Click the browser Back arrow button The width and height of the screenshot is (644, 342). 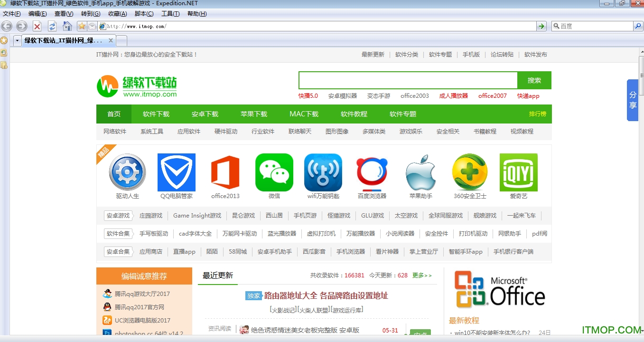7,26
